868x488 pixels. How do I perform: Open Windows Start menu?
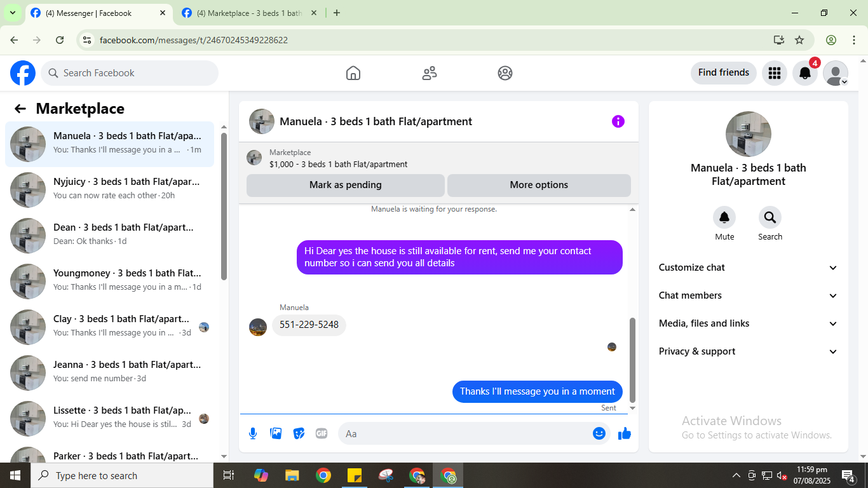[x=15, y=475]
